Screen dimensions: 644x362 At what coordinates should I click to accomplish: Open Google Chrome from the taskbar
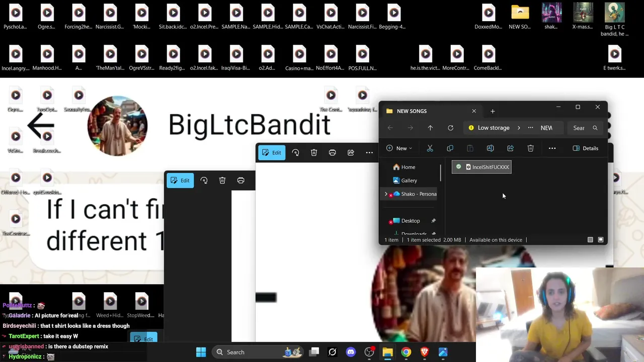click(x=406, y=352)
